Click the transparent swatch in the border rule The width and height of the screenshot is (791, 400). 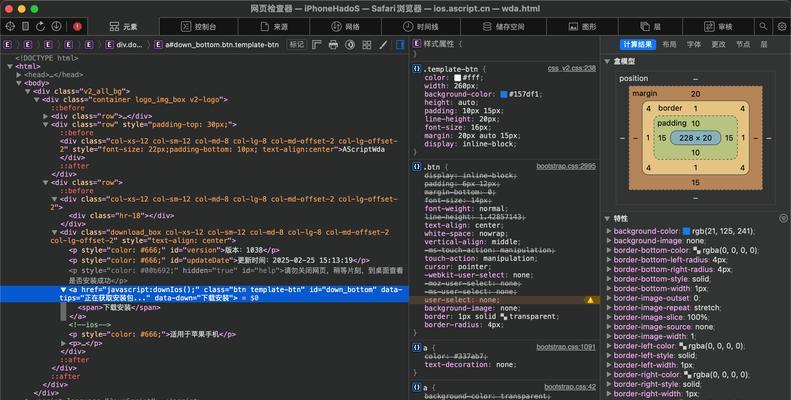click(x=504, y=316)
